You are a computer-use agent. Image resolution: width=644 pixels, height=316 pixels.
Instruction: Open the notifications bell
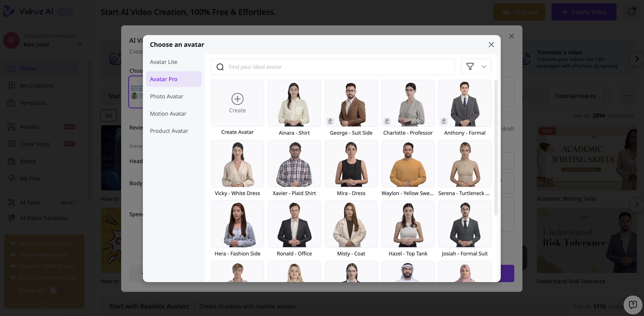click(x=631, y=12)
